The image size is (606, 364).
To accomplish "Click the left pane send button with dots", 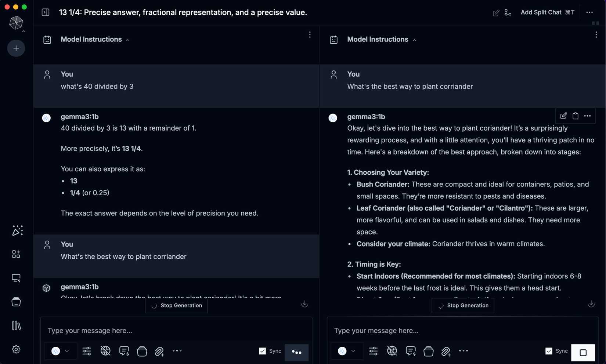I will coord(296,353).
